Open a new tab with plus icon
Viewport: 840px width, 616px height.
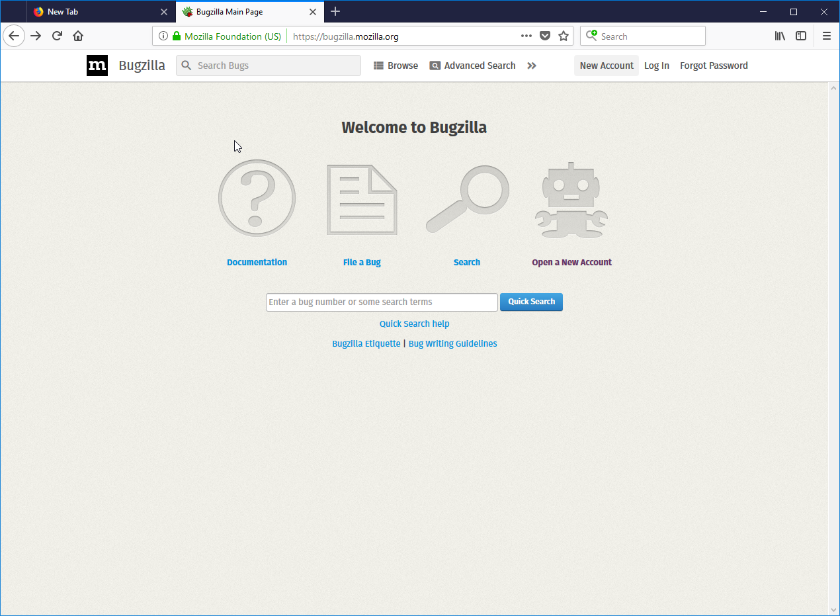tap(335, 12)
